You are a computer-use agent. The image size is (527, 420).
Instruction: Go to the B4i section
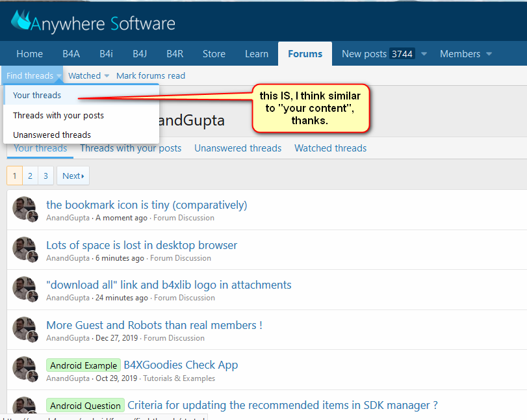coord(106,54)
